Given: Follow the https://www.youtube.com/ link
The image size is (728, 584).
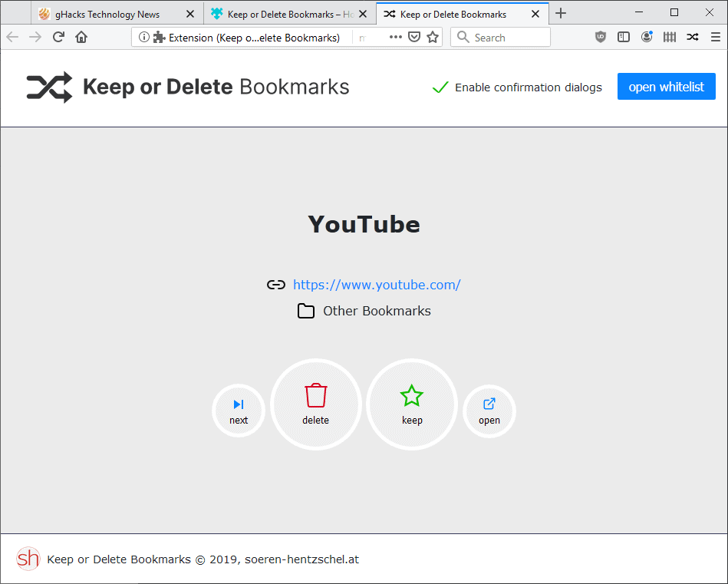Looking at the screenshot, I should (377, 285).
